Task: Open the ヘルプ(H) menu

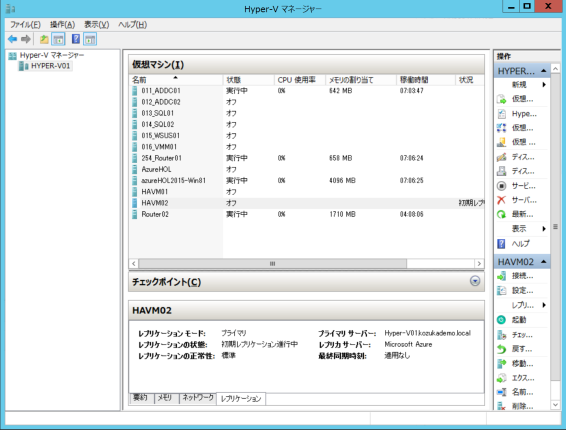Action: point(132,25)
